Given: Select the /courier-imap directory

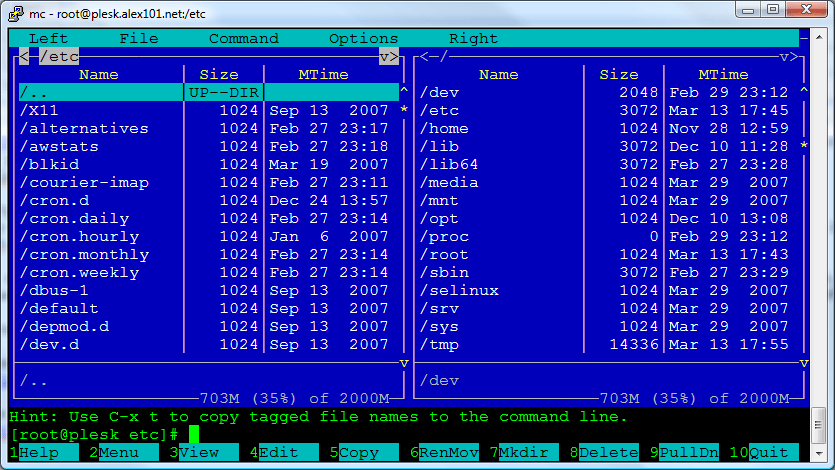Looking at the screenshot, I should coord(209,183).
